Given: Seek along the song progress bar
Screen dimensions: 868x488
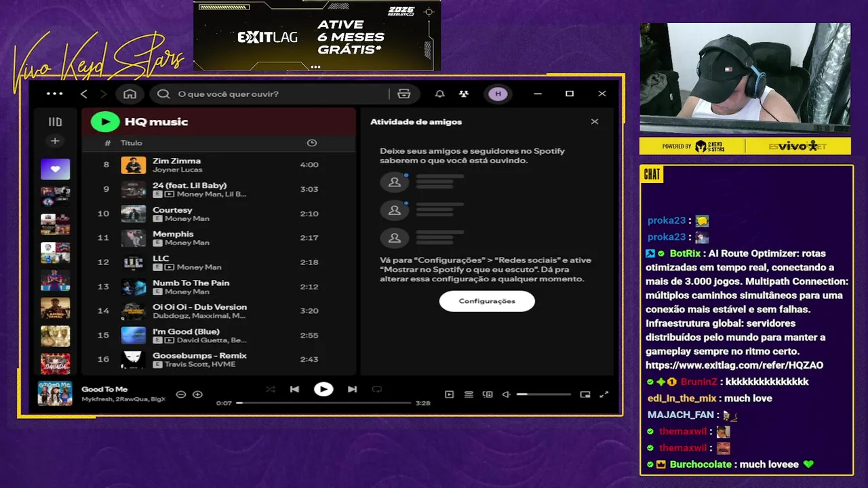Looking at the screenshot, I should point(323,403).
